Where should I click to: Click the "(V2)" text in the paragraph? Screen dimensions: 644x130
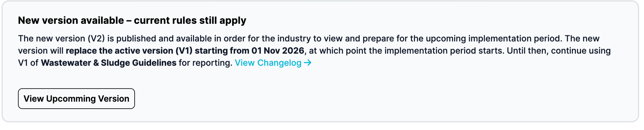(x=96, y=38)
